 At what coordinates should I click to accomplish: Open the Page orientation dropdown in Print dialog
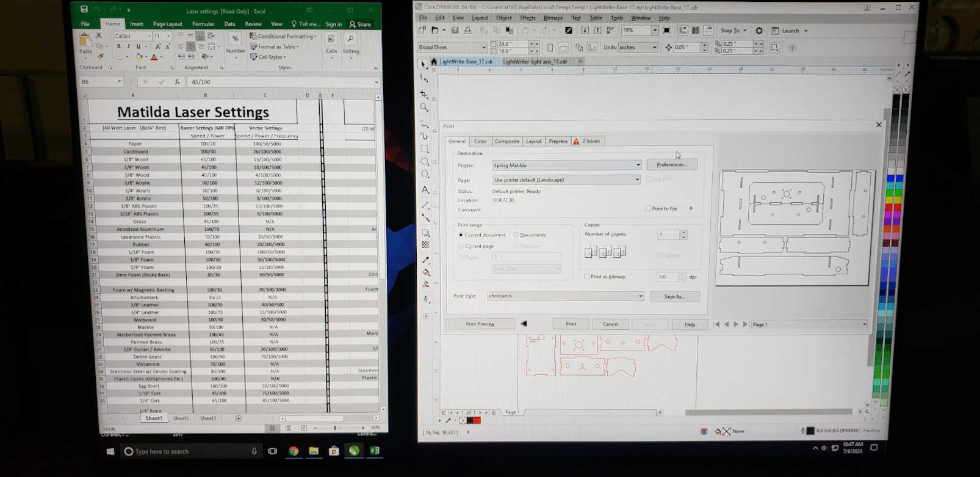(x=566, y=180)
